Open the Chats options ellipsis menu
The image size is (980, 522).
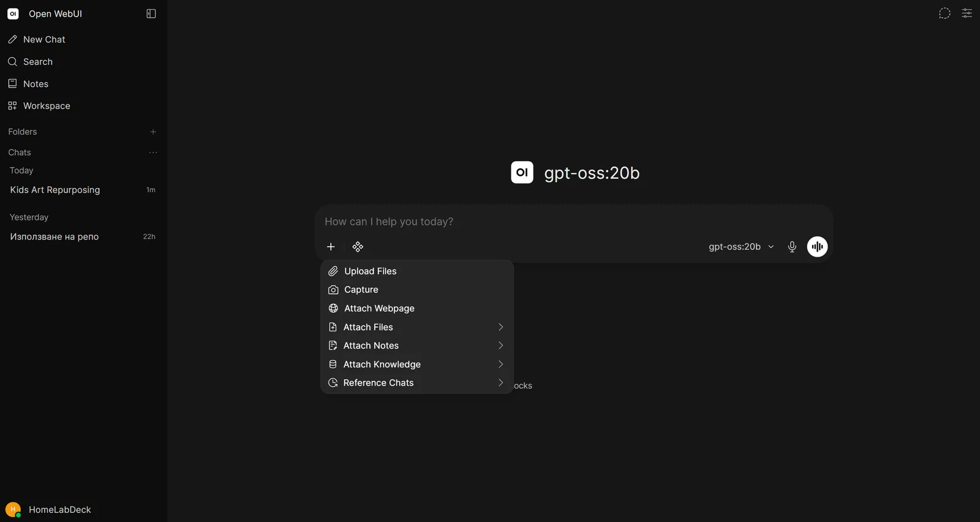pos(153,153)
